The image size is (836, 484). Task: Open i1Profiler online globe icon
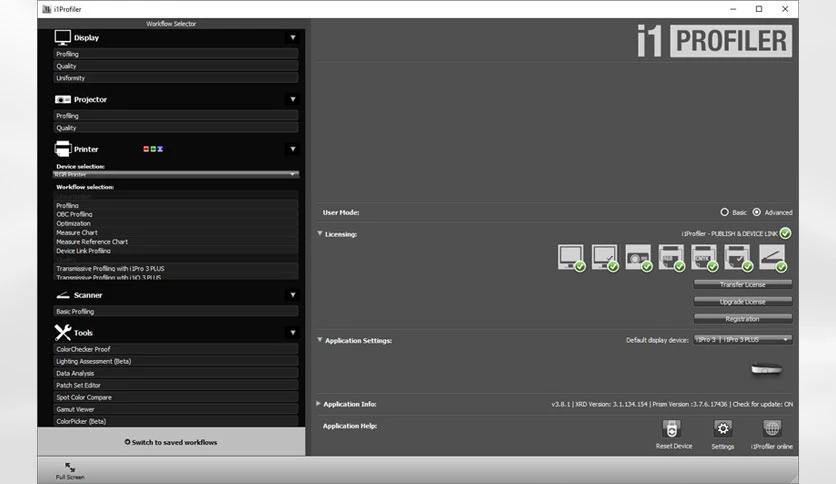pyautogui.click(x=772, y=429)
